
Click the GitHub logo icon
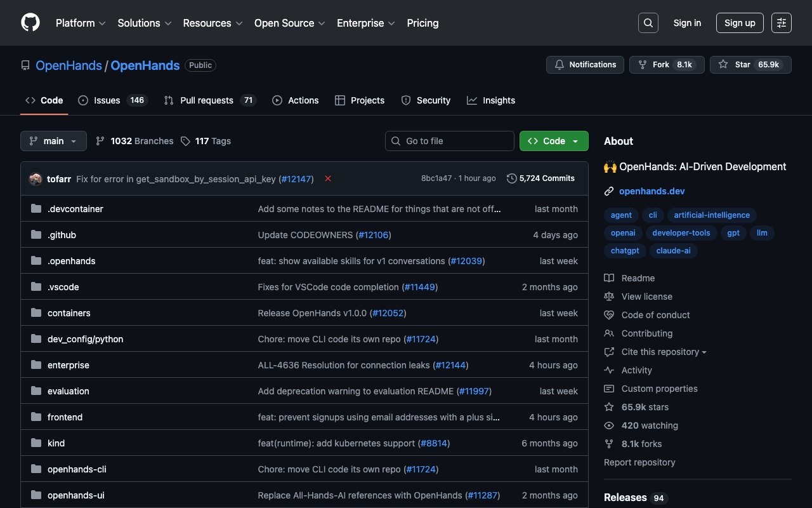point(30,23)
